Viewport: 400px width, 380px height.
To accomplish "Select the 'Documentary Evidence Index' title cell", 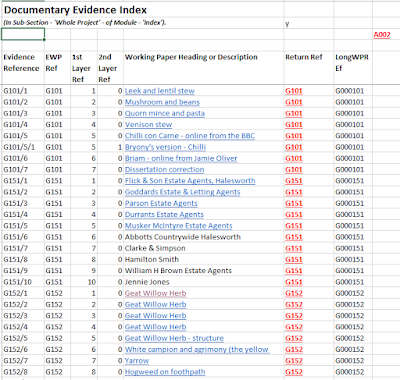I will [75, 10].
